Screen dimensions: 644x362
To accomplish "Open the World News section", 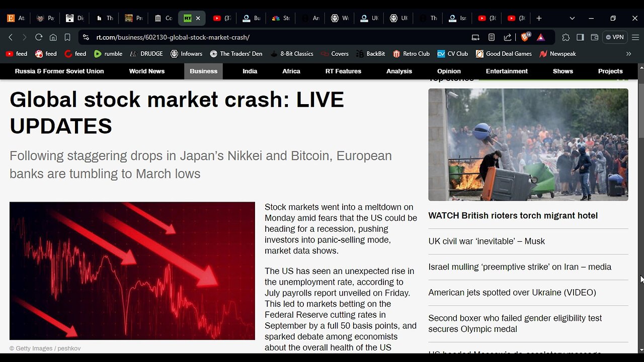I will click(147, 71).
